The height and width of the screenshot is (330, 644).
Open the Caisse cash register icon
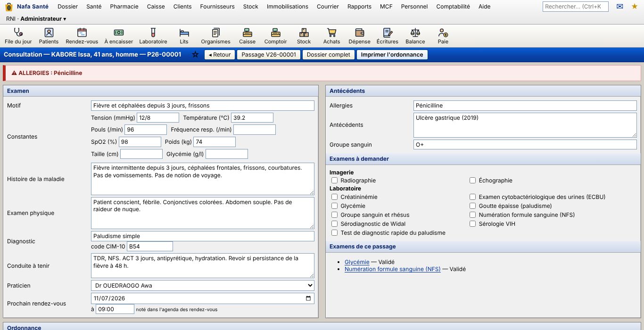pyautogui.click(x=247, y=36)
